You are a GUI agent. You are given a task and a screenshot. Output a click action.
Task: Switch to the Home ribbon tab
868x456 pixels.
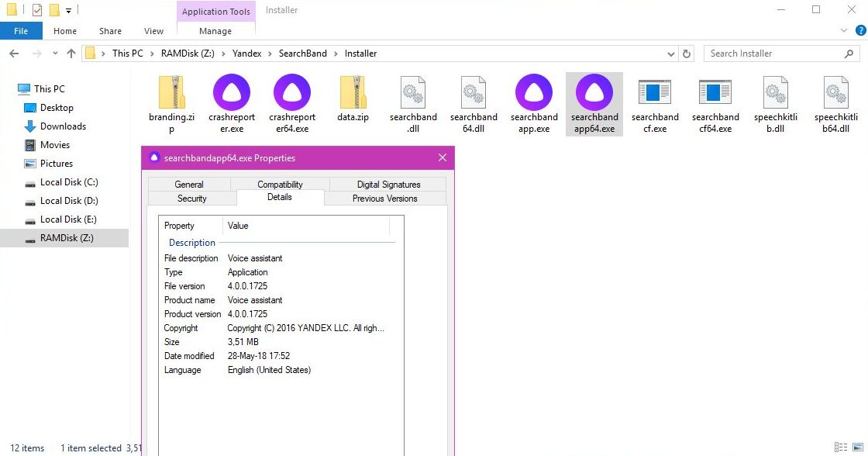65,31
